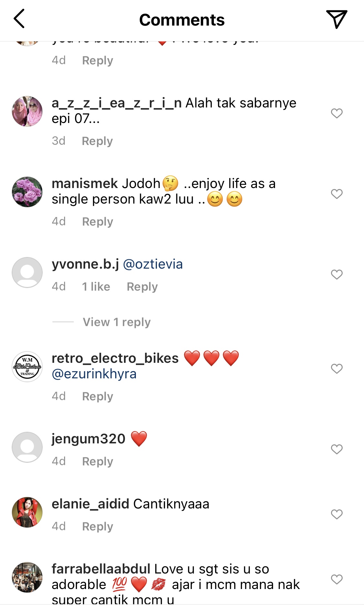Reply to a_z_z_i_ea_z_r_i_n's comment
Image resolution: width=364 pixels, height=612 pixels.
pyautogui.click(x=97, y=141)
